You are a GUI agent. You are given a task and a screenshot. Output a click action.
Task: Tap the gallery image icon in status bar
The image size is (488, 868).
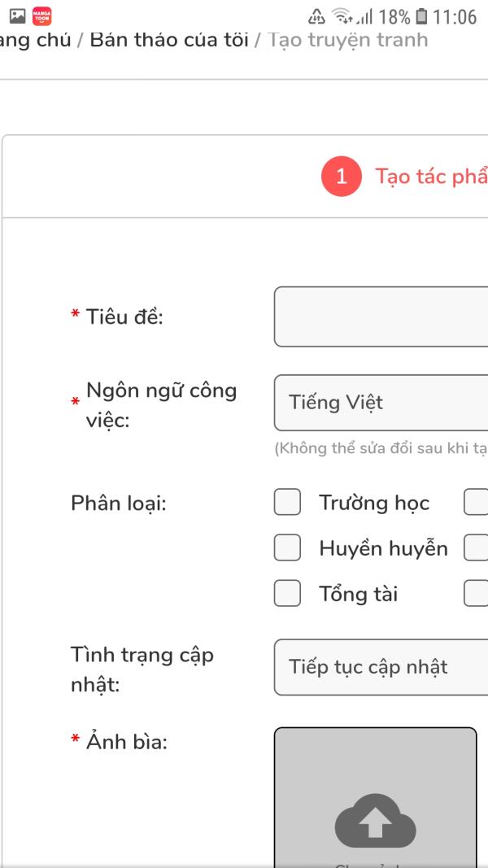click(16, 16)
